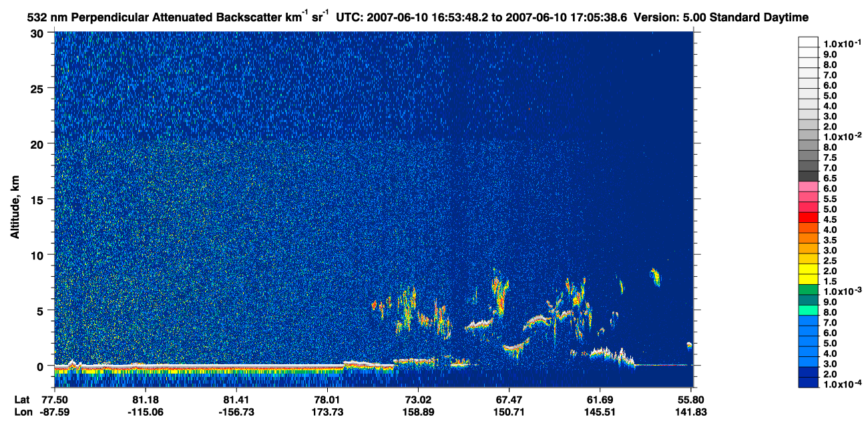The width and height of the screenshot is (868, 445).
Task: Pick the orange swatch beside 3.5
Action: click(x=808, y=238)
